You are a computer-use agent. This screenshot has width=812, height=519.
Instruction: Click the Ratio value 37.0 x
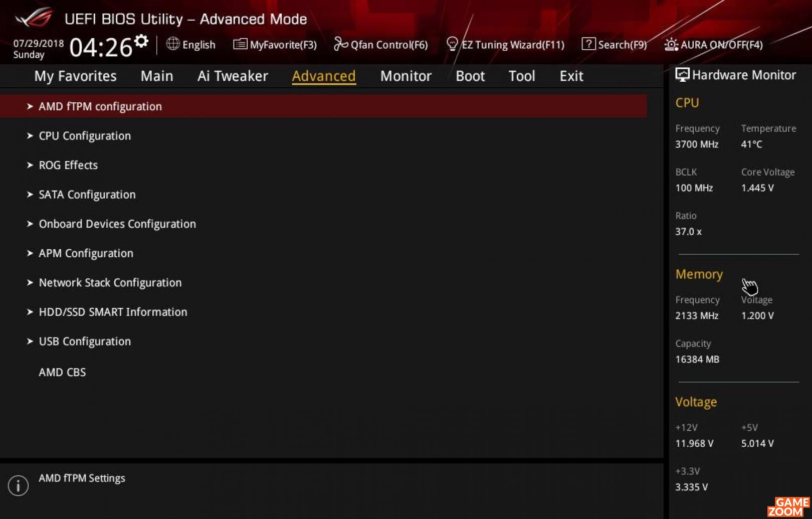(688, 232)
